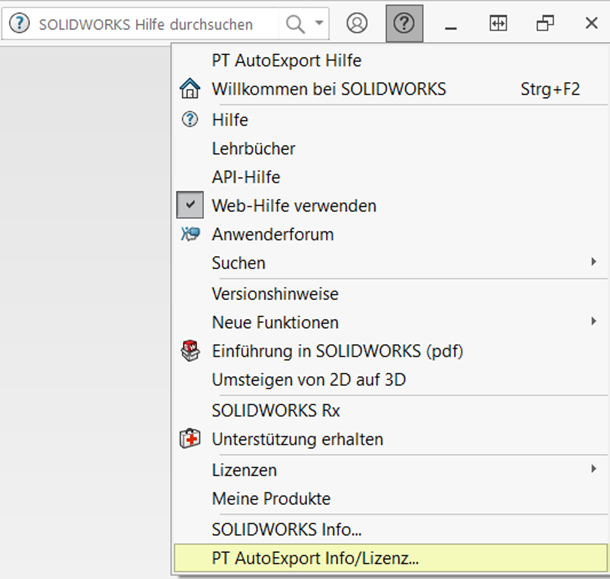
Task: Restore down the SOLIDWORKS window
Action: pos(545,23)
